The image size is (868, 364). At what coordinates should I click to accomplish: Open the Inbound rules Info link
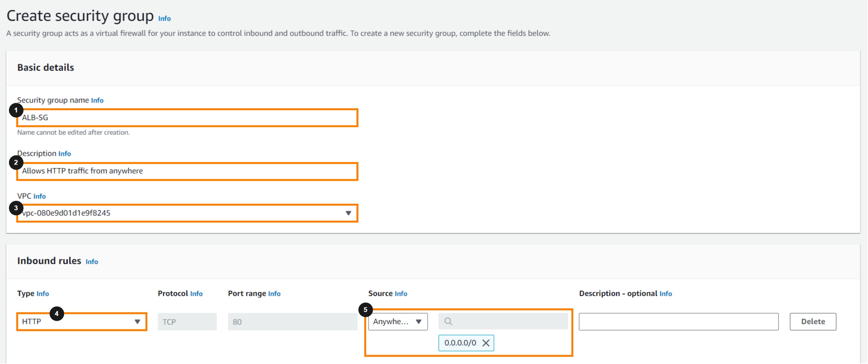92,262
